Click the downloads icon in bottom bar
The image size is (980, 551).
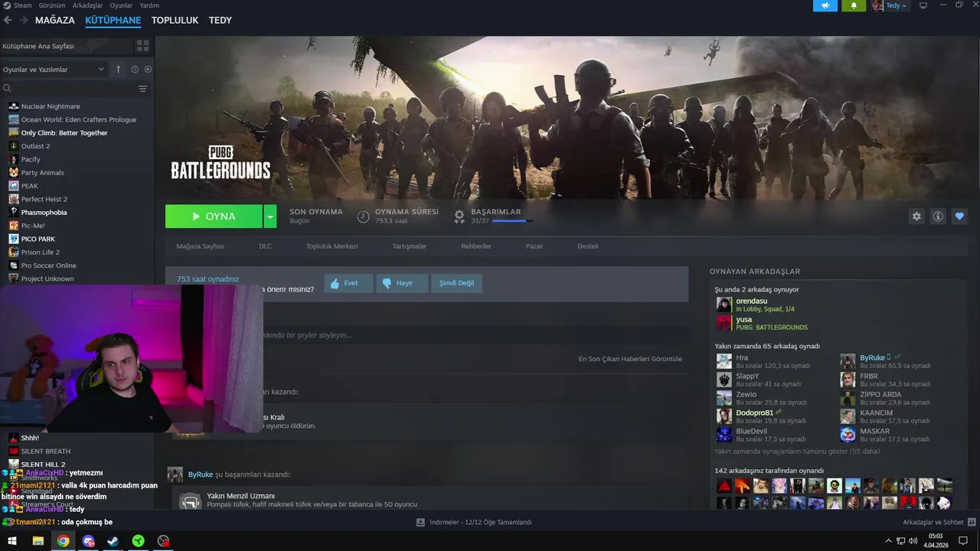[x=420, y=522]
